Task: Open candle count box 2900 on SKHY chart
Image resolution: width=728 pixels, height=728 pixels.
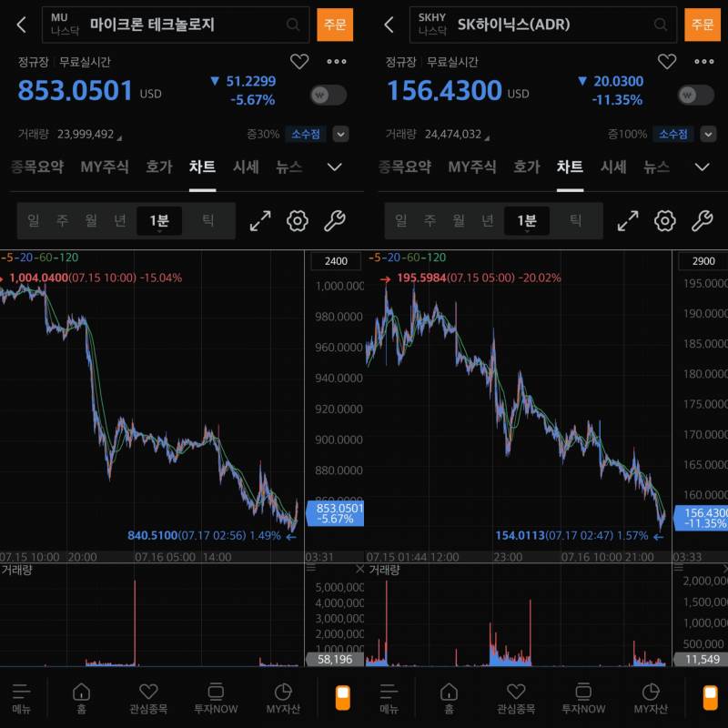Action: [x=703, y=261]
